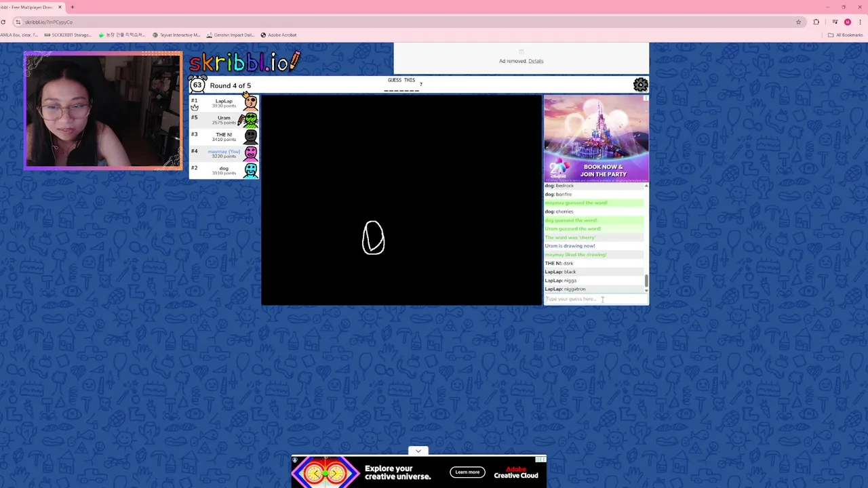Click the skribbl.io logo
Image resolution: width=868 pixels, height=488 pixels.
click(244, 62)
